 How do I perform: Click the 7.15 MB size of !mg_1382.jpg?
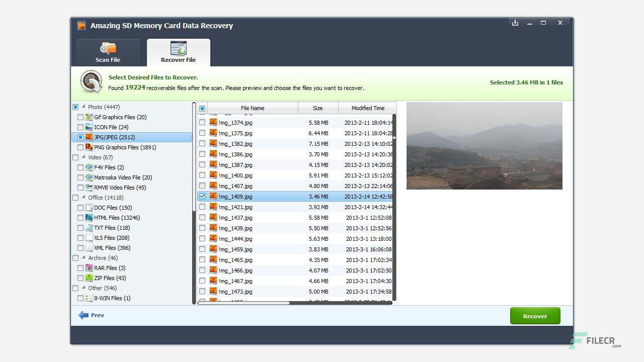(318, 144)
